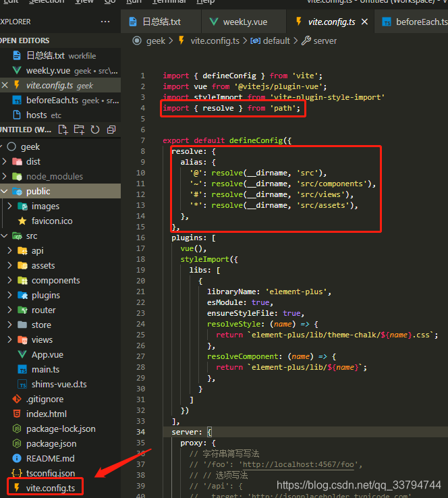Open .gitignore file

pos(60,399)
